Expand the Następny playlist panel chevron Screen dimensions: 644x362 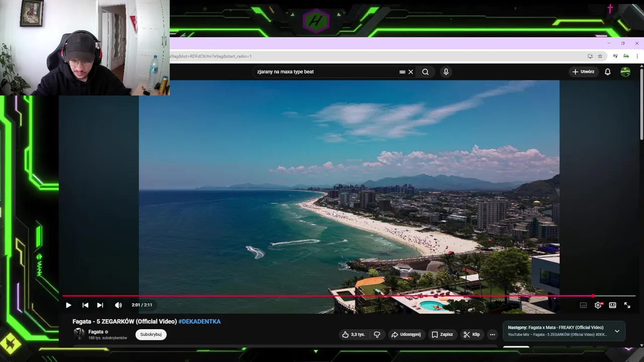tap(617, 331)
